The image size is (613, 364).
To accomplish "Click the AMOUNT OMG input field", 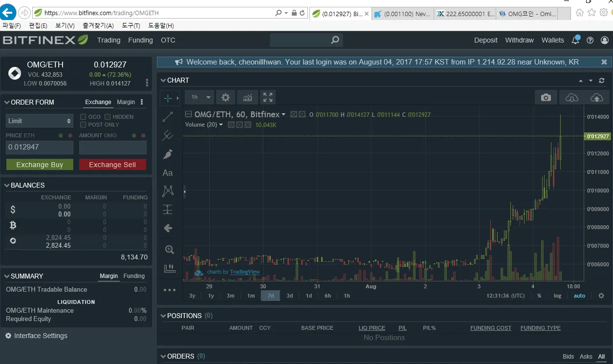I will [113, 147].
